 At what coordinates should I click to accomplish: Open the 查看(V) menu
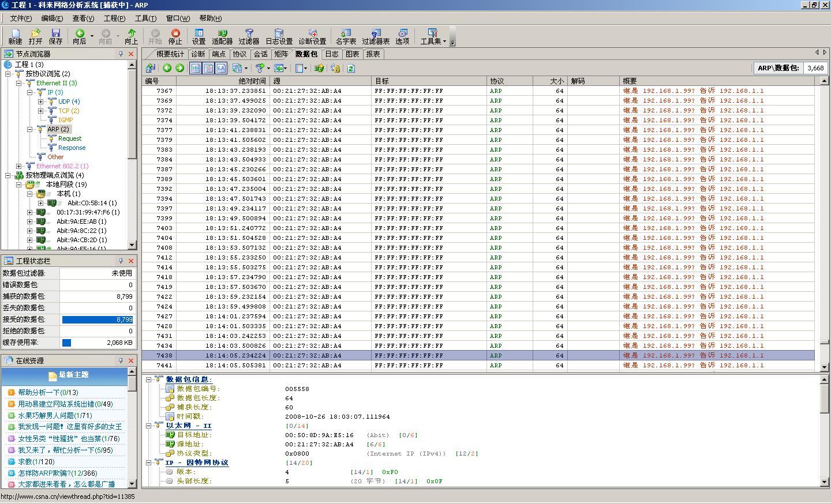coord(83,18)
